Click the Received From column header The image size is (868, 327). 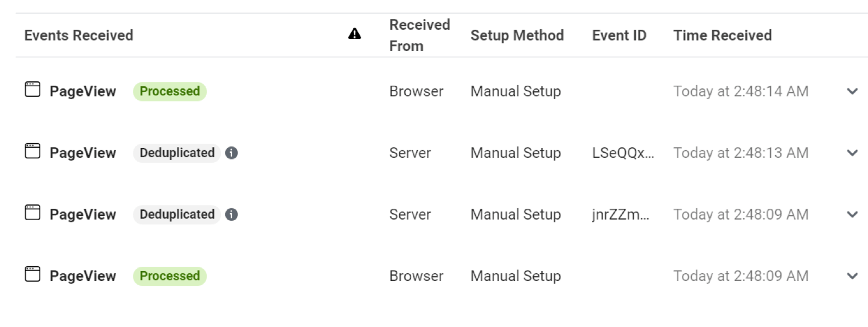(x=419, y=35)
